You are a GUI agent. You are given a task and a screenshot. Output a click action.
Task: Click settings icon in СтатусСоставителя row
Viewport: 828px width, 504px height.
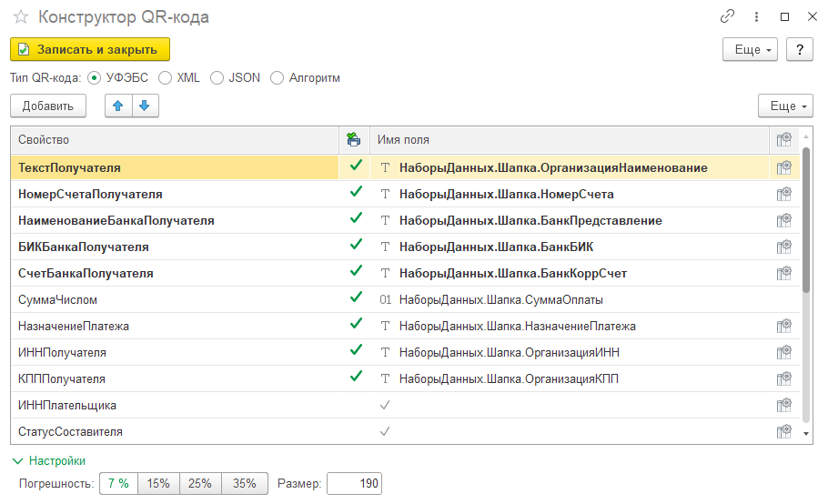(x=784, y=431)
